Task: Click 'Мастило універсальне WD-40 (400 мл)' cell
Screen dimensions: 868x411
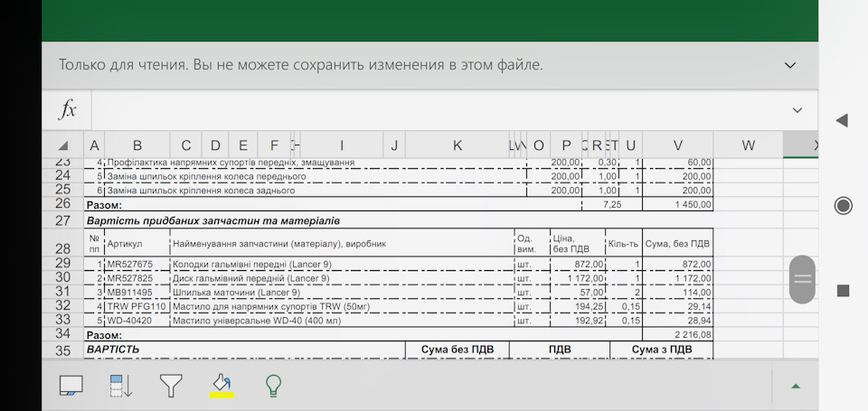Action: pos(342,321)
